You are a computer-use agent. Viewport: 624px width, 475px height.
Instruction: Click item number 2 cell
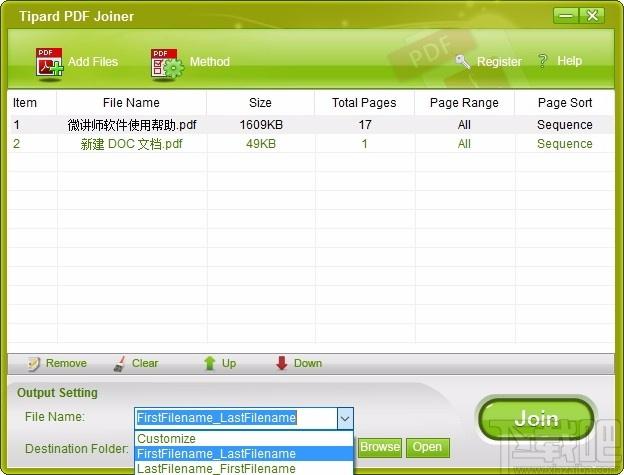16,144
